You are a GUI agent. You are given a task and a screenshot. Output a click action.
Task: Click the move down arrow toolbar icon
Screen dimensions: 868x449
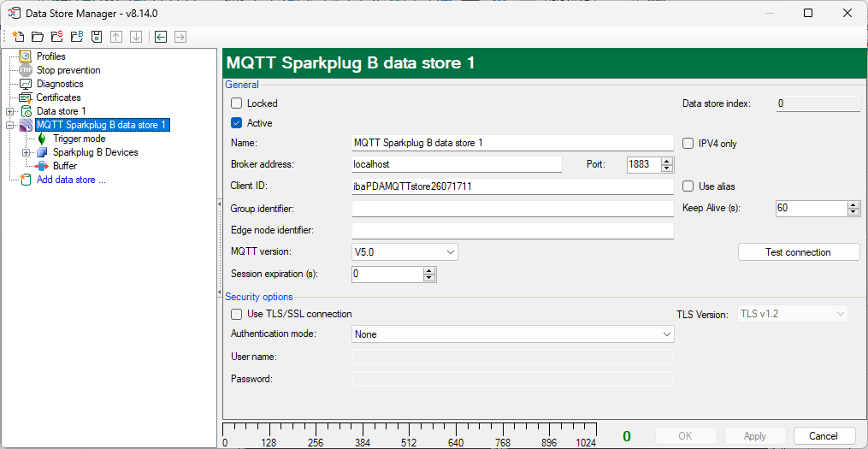click(x=136, y=37)
